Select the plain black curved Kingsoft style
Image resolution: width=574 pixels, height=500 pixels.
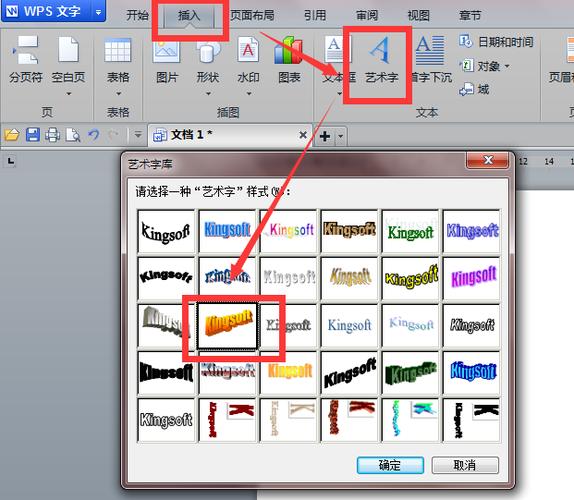[x=166, y=231]
